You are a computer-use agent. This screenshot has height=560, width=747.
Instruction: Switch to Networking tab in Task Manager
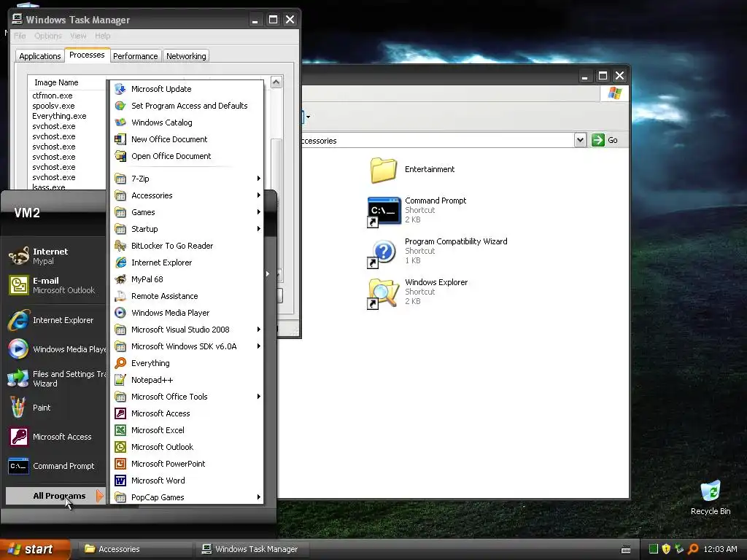(x=186, y=56)
